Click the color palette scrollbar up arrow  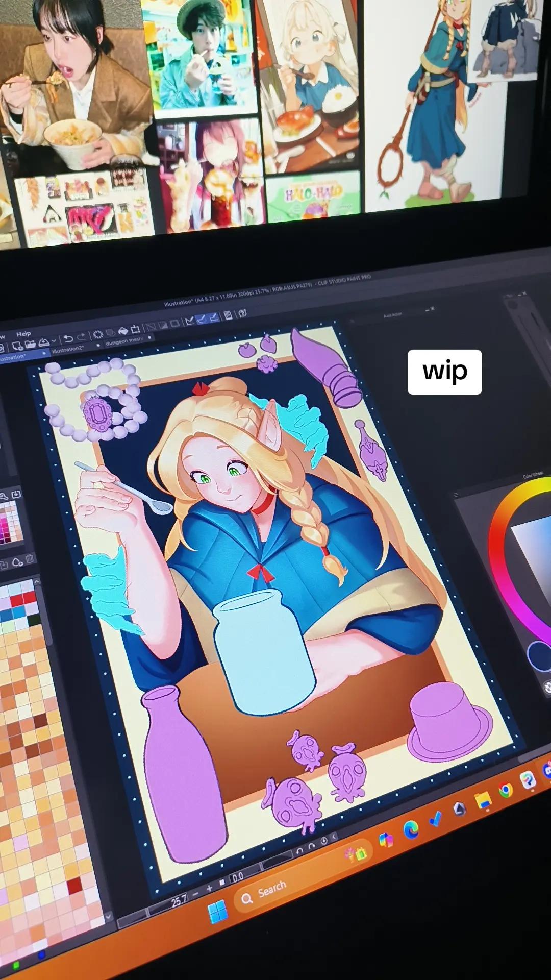[37, 581]
